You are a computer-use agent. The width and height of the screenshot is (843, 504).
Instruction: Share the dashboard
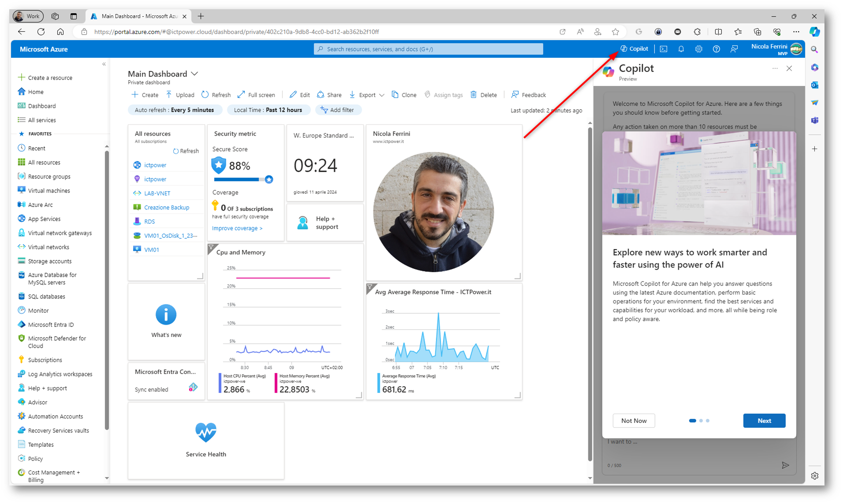point(329,95)
